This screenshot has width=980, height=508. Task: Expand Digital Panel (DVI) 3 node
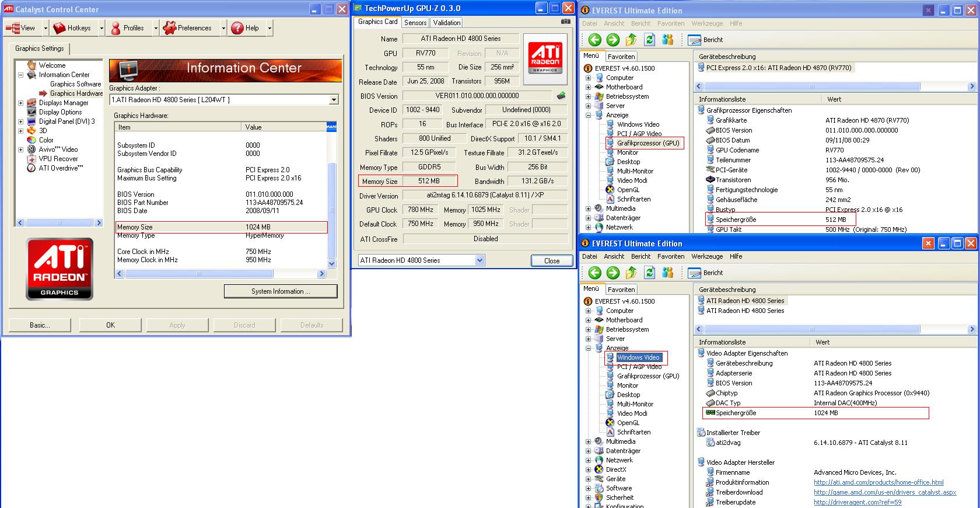[20, 121]
